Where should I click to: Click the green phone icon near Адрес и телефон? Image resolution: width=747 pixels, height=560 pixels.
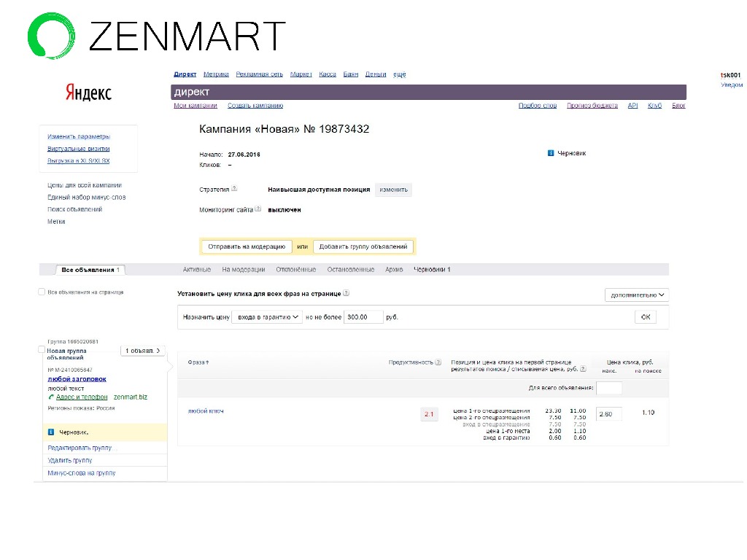51,397
